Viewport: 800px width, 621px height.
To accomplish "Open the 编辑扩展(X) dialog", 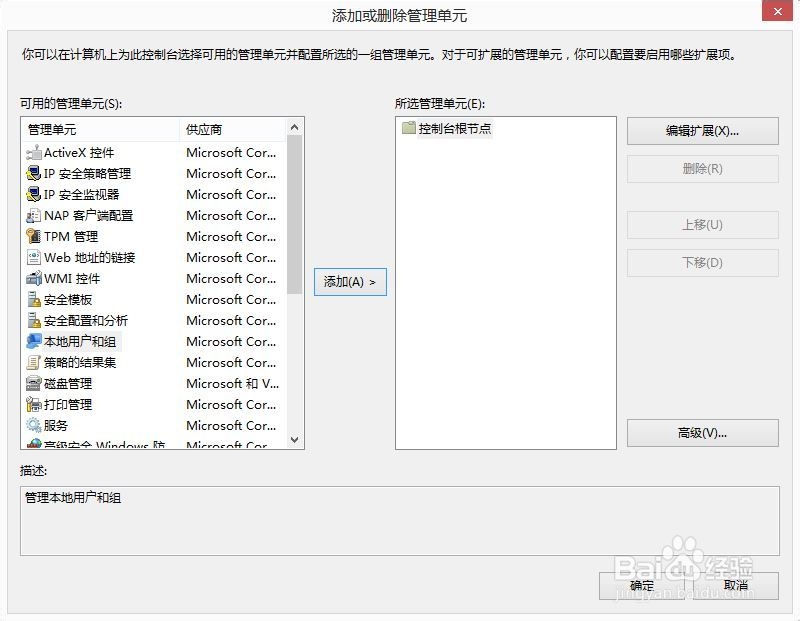I will point(702,130).
